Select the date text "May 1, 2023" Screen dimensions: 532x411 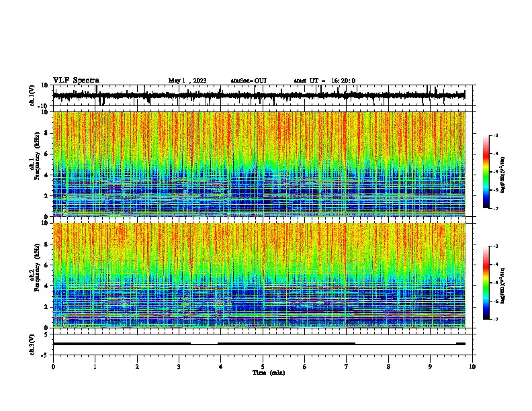tap(187, 81)
